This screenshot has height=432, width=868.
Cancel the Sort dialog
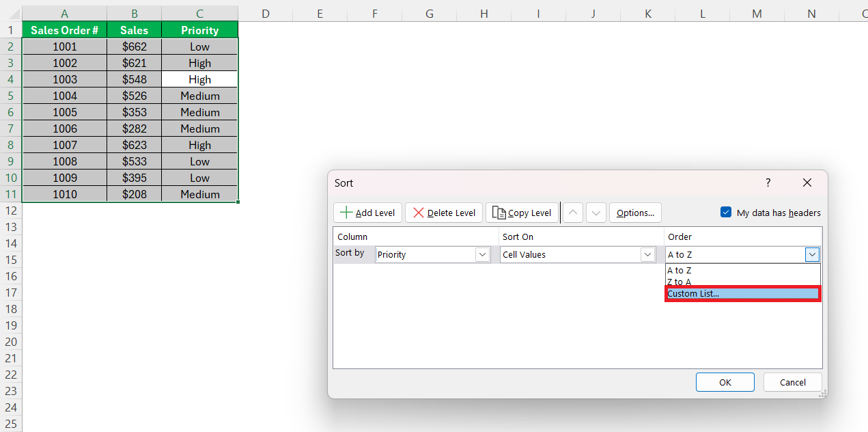792,382
